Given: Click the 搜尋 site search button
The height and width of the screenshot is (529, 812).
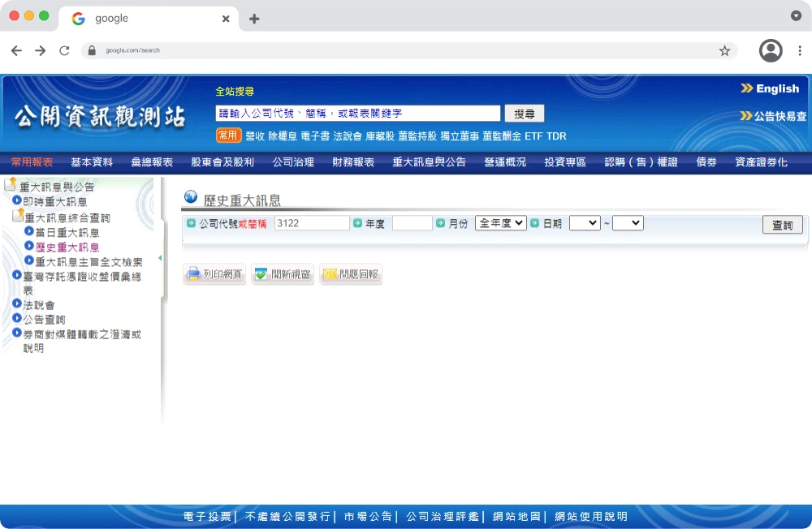Looking at the screenshot, I should [x=524, y=114].
